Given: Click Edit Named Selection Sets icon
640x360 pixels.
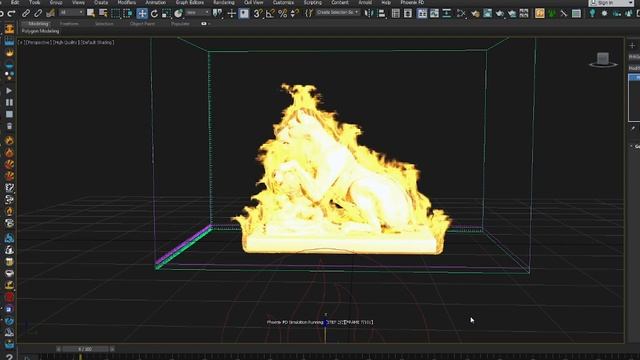Looking at the screenshot, I should point(309,13).
